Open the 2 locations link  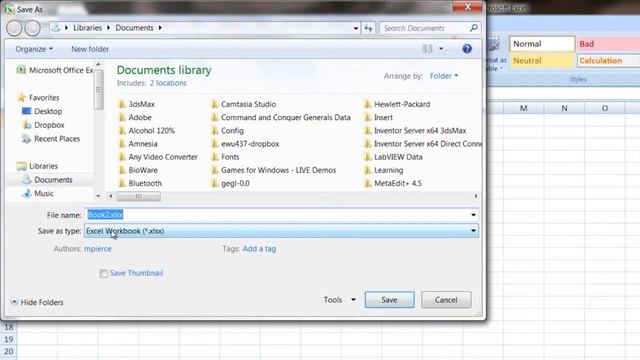point(168,83)
